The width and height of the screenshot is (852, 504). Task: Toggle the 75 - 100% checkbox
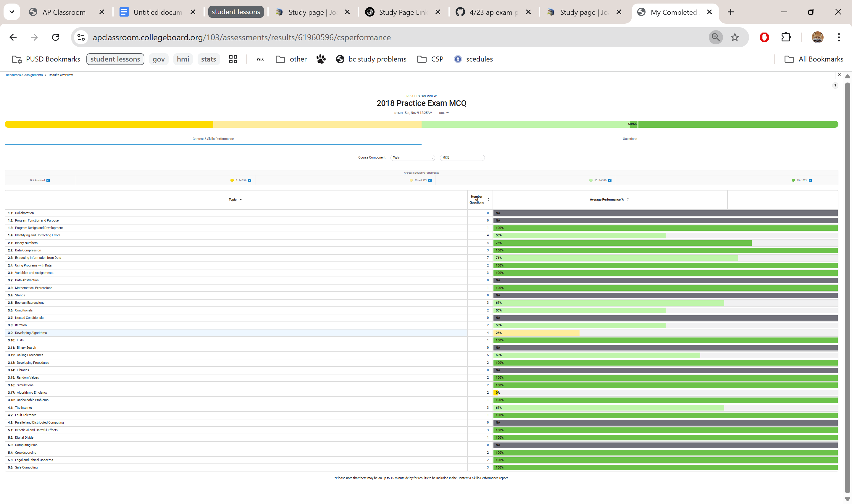(x=810, y=180)
